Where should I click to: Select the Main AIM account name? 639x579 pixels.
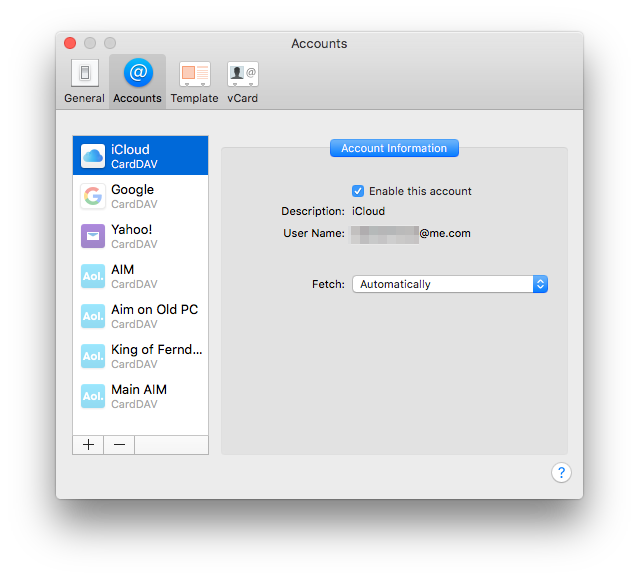point(139,390)
